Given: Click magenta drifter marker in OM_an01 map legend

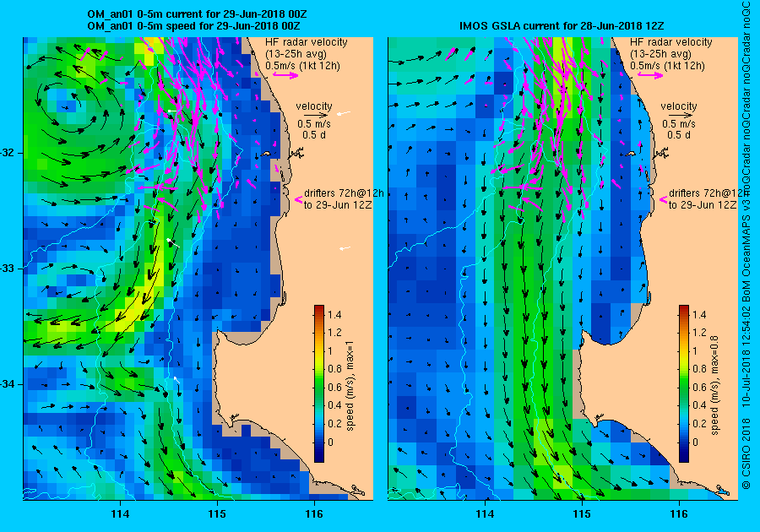Looking at the screenshot, I should [x=299, y=199].
